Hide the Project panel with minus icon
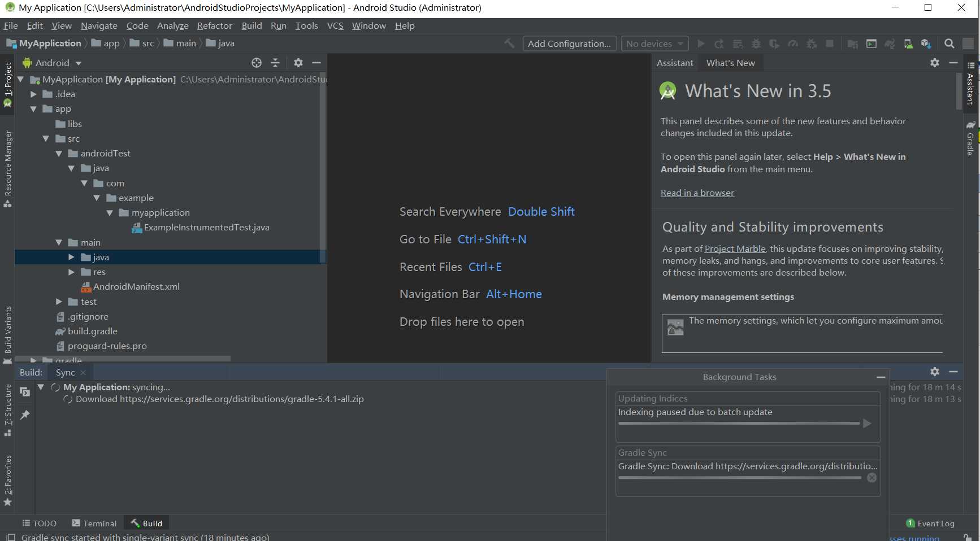 click(316, 63)
